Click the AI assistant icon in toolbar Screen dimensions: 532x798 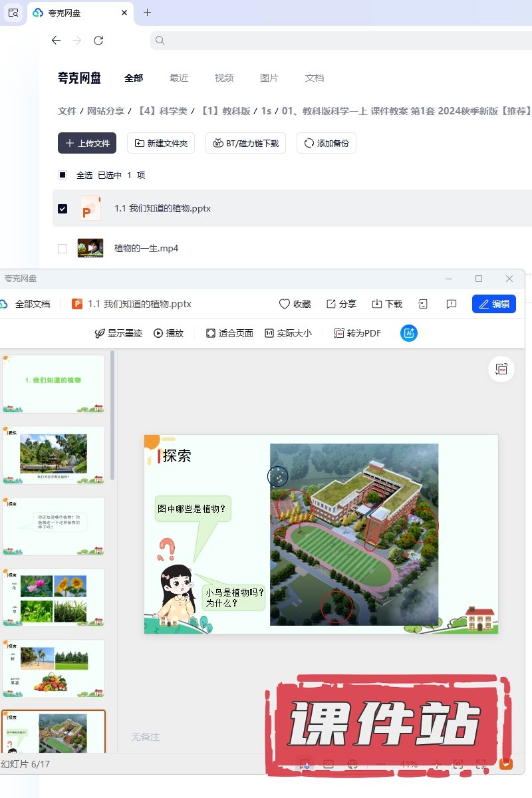409,333
